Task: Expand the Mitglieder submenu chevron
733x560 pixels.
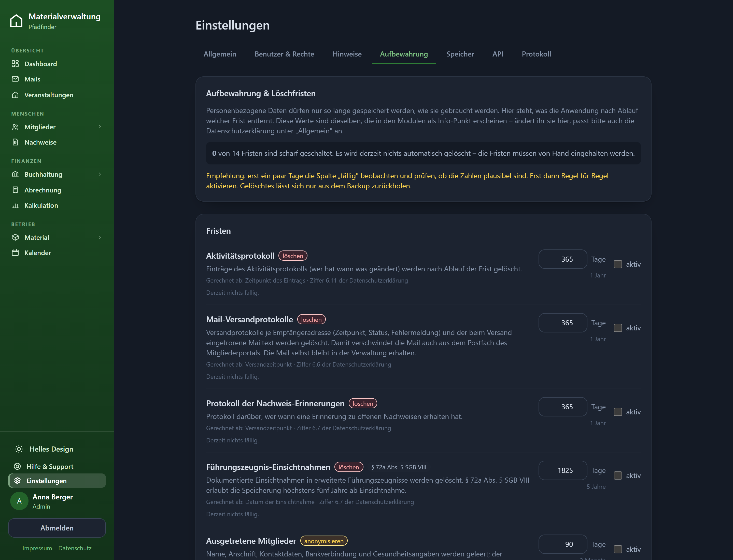Action: point(100,127)
